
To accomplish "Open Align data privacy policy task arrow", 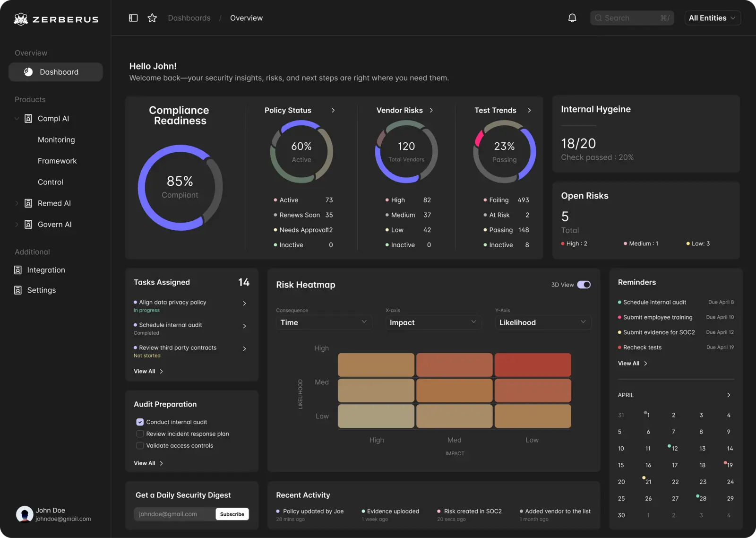I will tap(244, 303).
